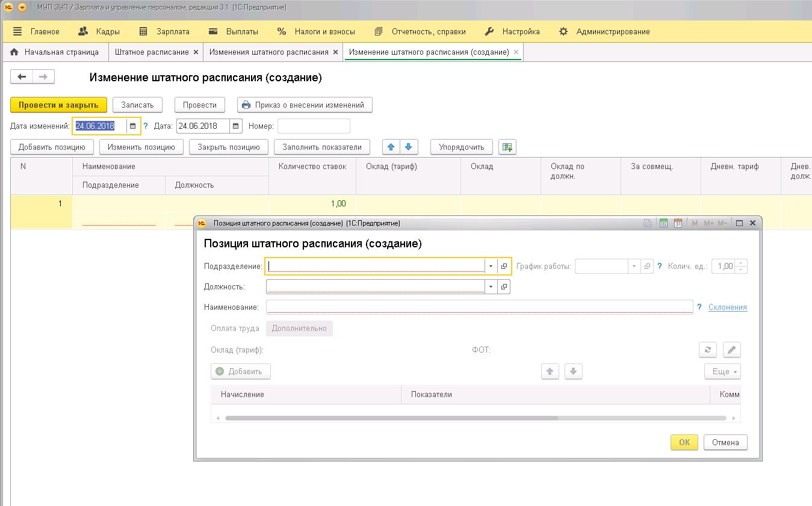Open the 1C main menu dropdown in title bar

coord(22,7)
